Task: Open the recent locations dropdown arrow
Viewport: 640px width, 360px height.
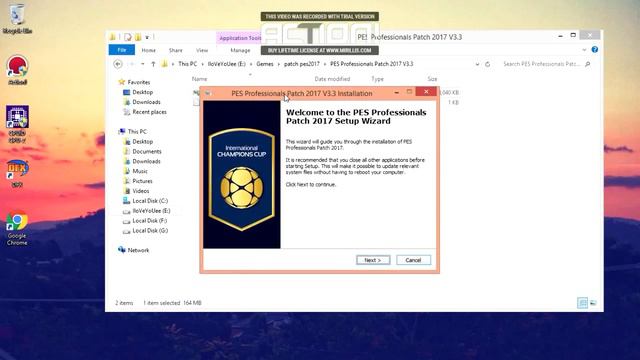Action: [142, 64]
